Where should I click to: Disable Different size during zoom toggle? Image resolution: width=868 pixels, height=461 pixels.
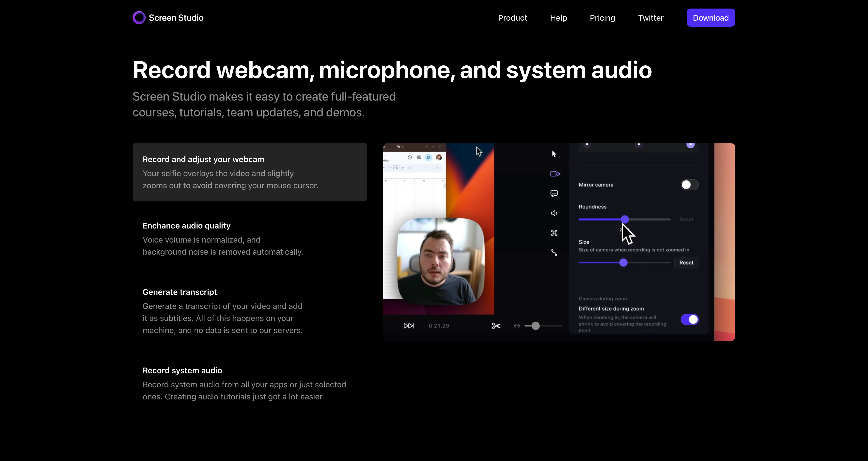[x=689, y=319]
